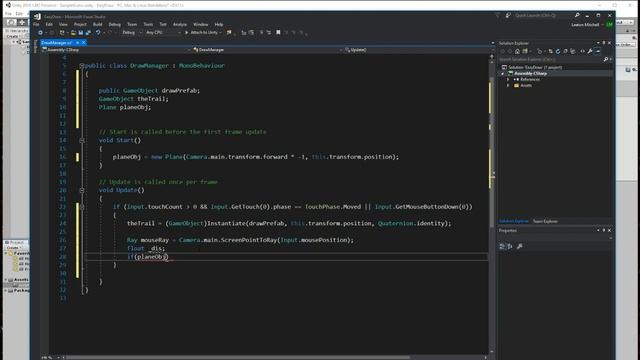Open the Project menu
The image size is (640, 360).
coord(80,24)
